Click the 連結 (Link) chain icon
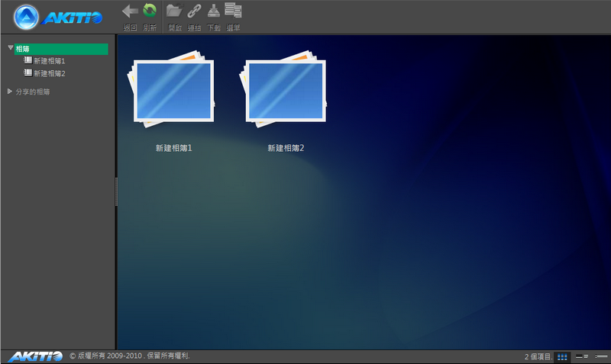Viewport: 611px width, 364px height. pyautogui.click(x=195, y=11)
